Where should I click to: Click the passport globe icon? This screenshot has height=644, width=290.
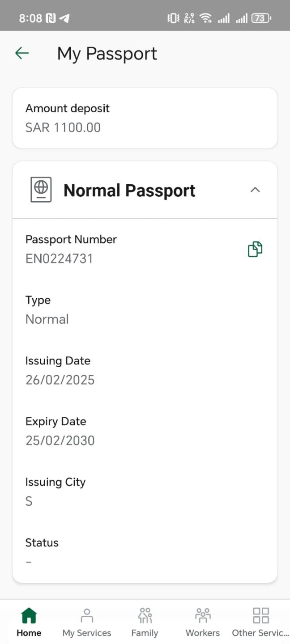click(x=41, y=190)
